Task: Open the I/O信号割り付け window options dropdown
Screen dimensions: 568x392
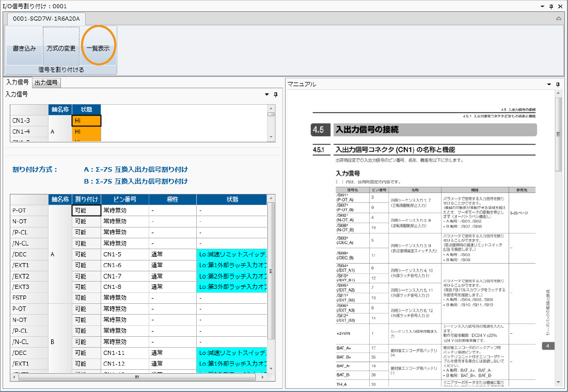Action: [x=542, y=6]
